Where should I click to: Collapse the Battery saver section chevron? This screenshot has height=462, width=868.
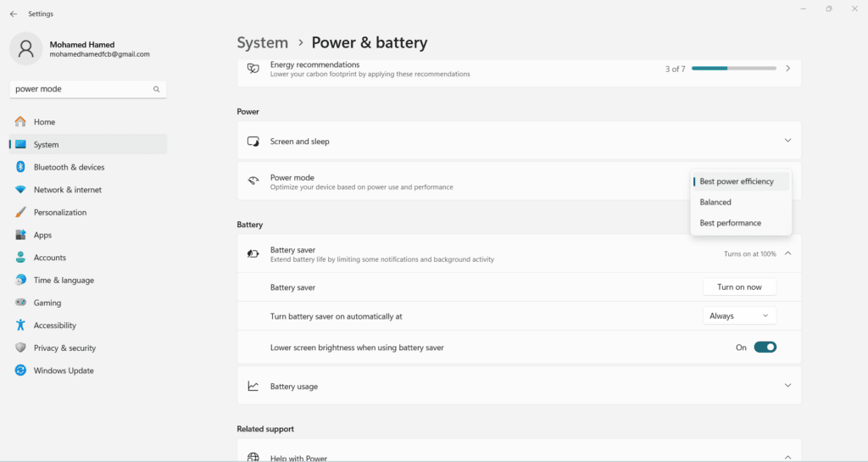[x=787, y=253]
